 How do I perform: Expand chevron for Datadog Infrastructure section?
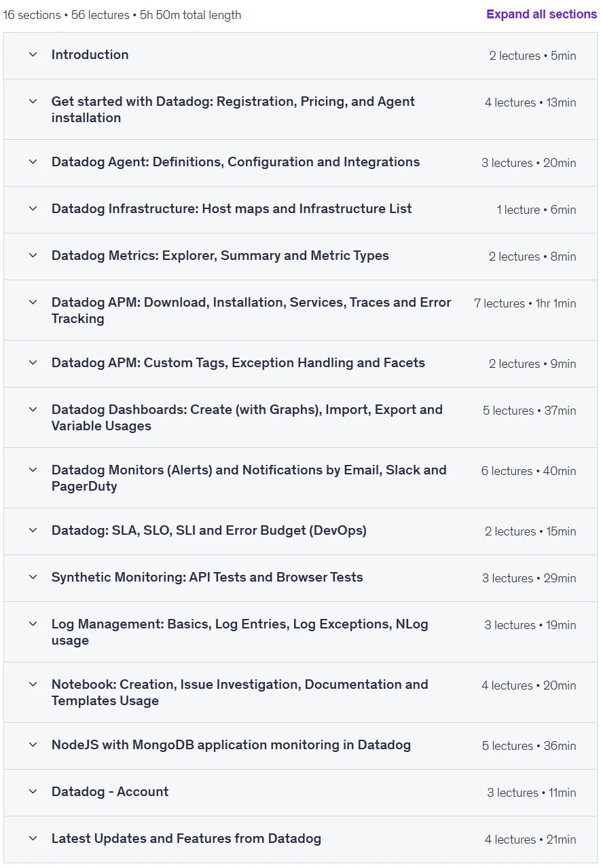pyautogui.click(x=33, y=208)
